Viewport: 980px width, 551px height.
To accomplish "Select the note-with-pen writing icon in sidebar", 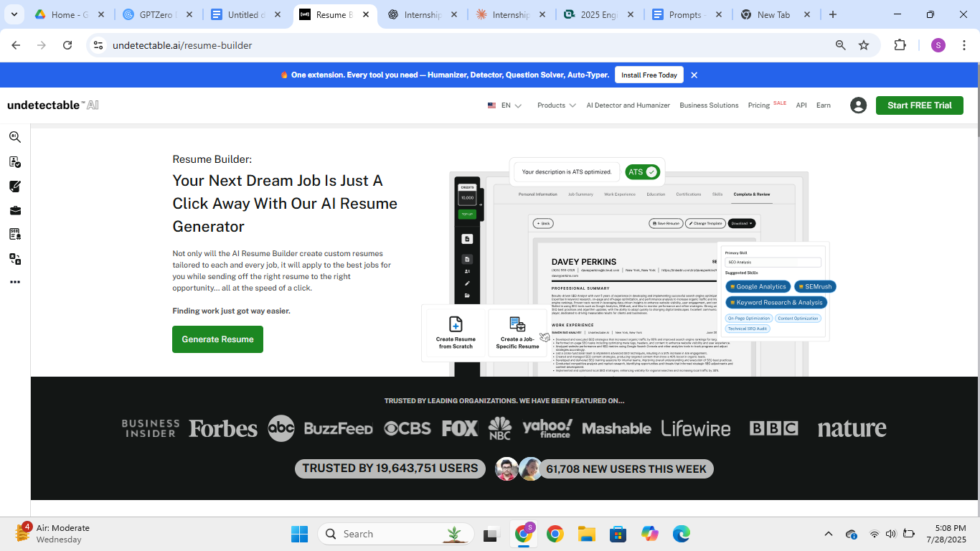I will (x=15, y=187).
